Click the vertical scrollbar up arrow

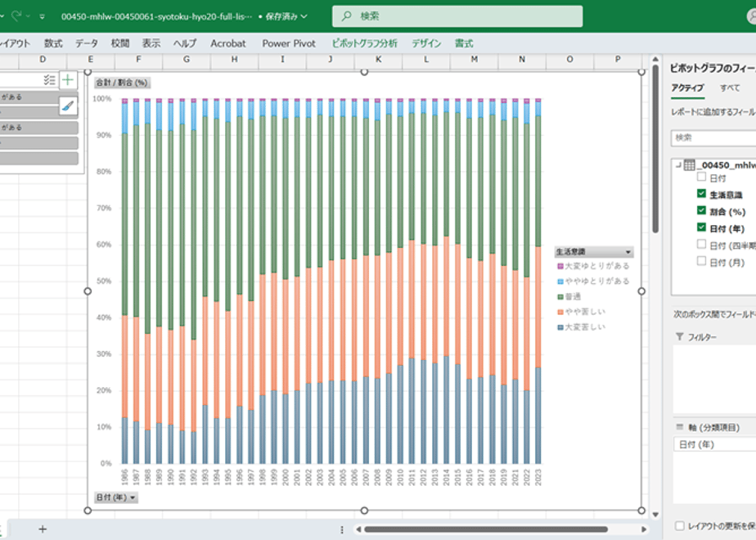coord(655,59)
